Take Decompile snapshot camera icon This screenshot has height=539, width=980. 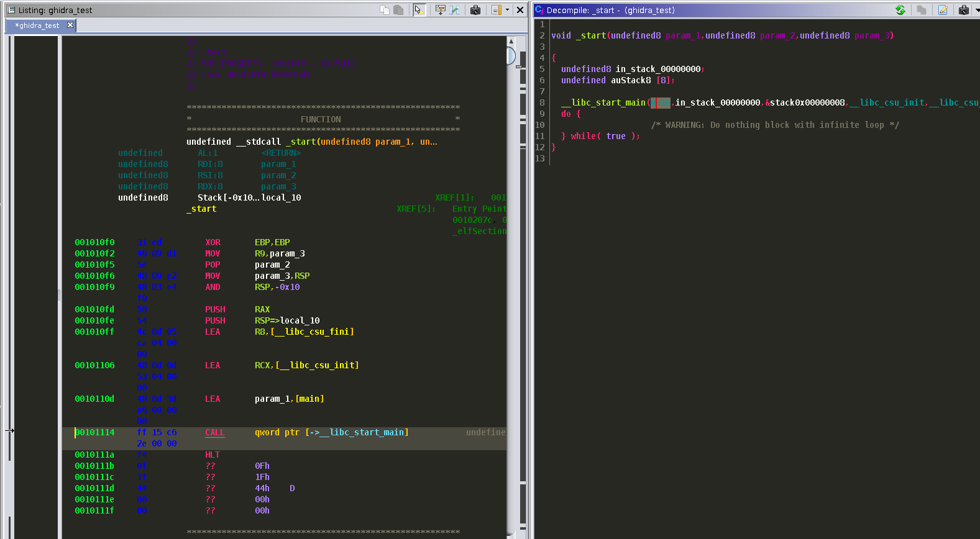coord(964,10)
